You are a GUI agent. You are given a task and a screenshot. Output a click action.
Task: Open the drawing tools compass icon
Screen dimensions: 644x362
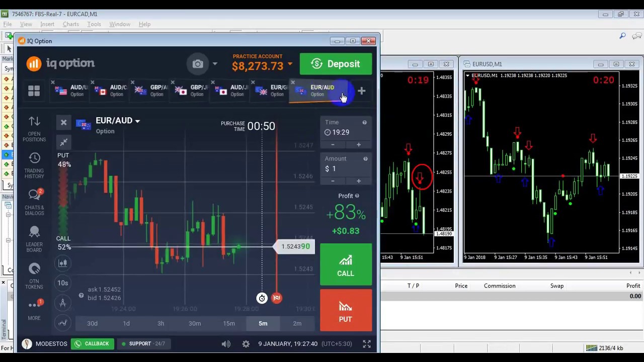point(63,303)
